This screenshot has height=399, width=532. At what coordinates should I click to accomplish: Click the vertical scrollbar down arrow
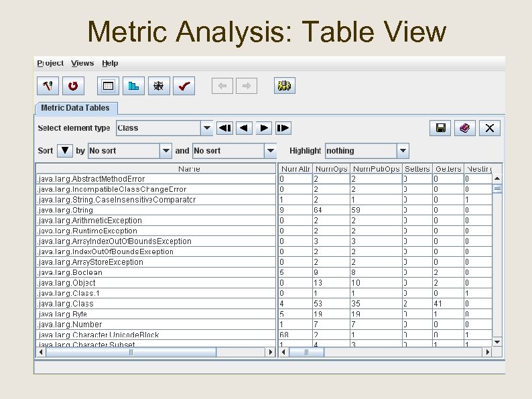[497, 342]
